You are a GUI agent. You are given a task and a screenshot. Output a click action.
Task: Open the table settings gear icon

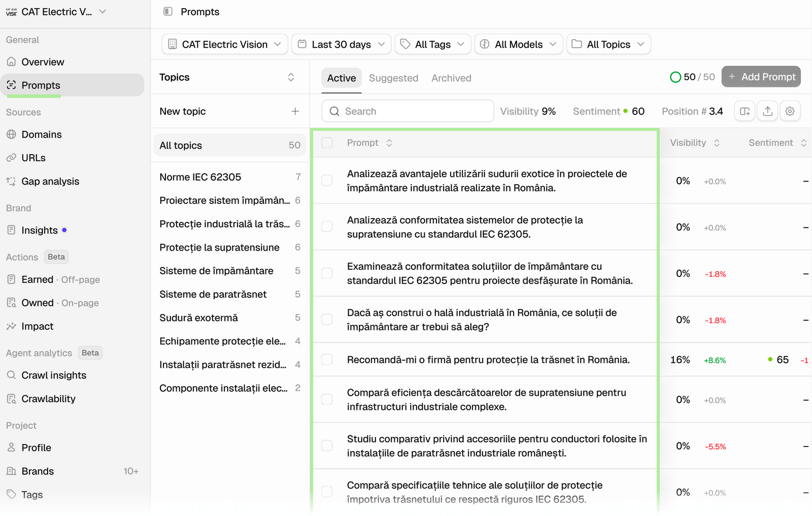pyautogui.click(x=790, y=111)
